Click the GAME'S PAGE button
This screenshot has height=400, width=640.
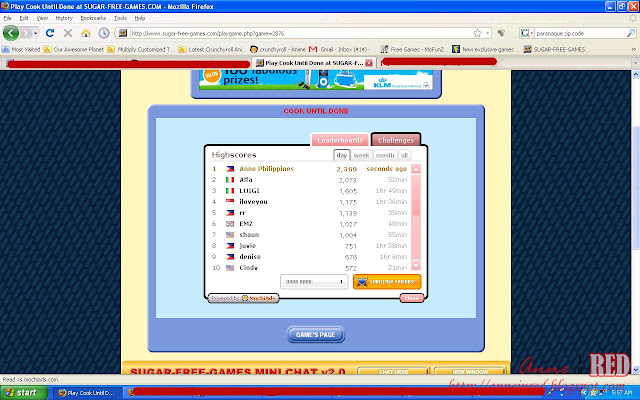316,334
